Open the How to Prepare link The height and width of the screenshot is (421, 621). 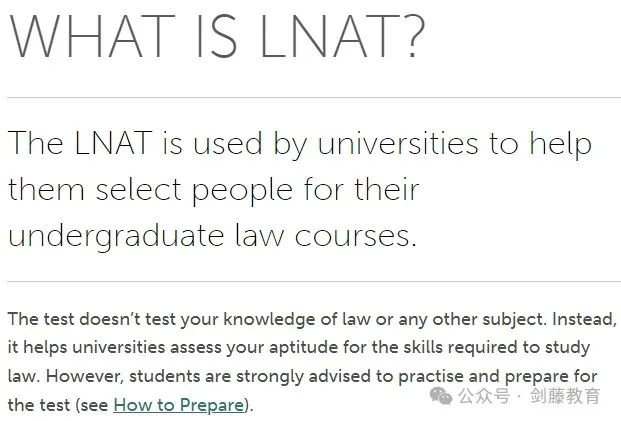pos(179,406)
